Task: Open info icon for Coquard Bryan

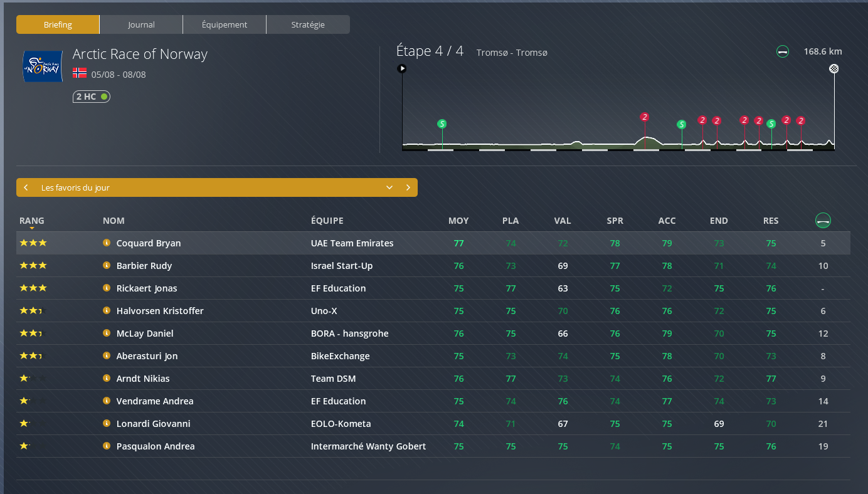Action: pyautogui.click(x=107, y=243)
